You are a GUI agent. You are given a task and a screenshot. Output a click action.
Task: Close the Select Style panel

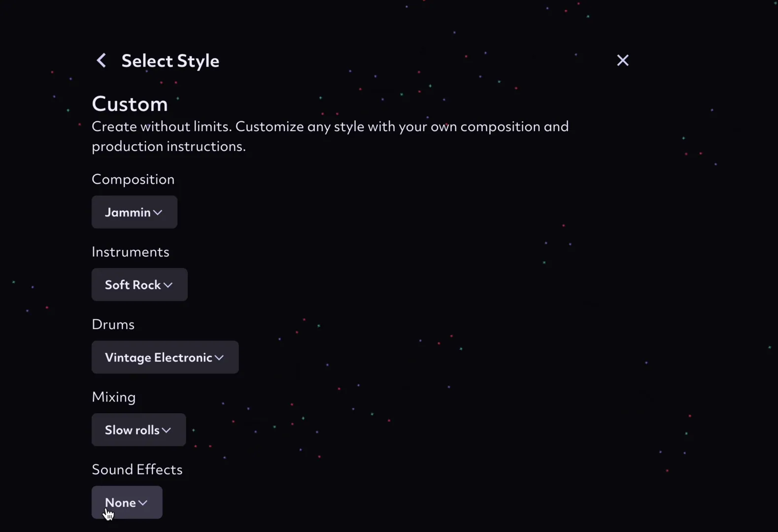click(622, 60)
